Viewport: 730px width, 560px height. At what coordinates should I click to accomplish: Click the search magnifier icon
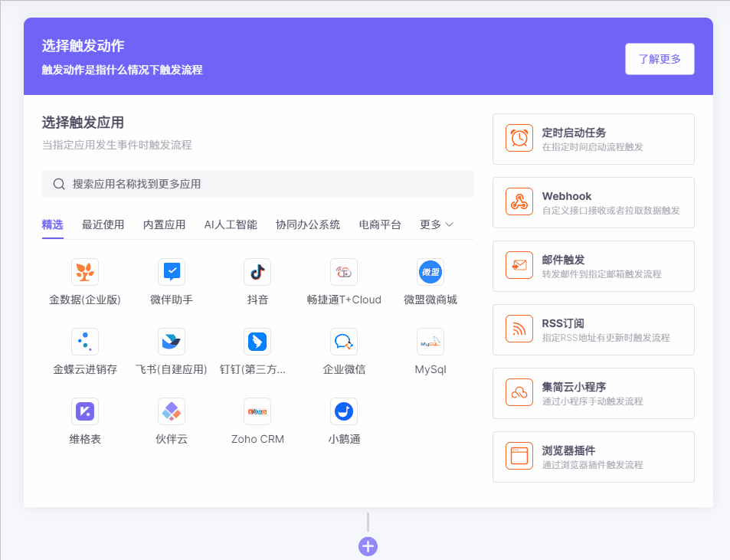coord(59,184)
